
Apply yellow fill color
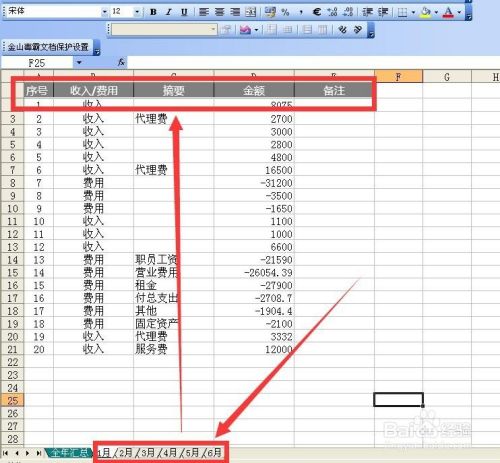point(425,13)
